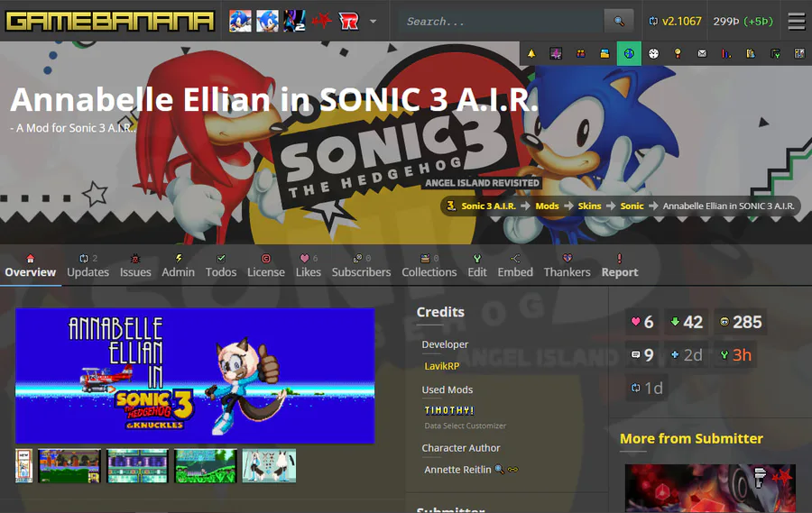812x513 pixels.
Task: Select the Overview tab
Action: 31,266
